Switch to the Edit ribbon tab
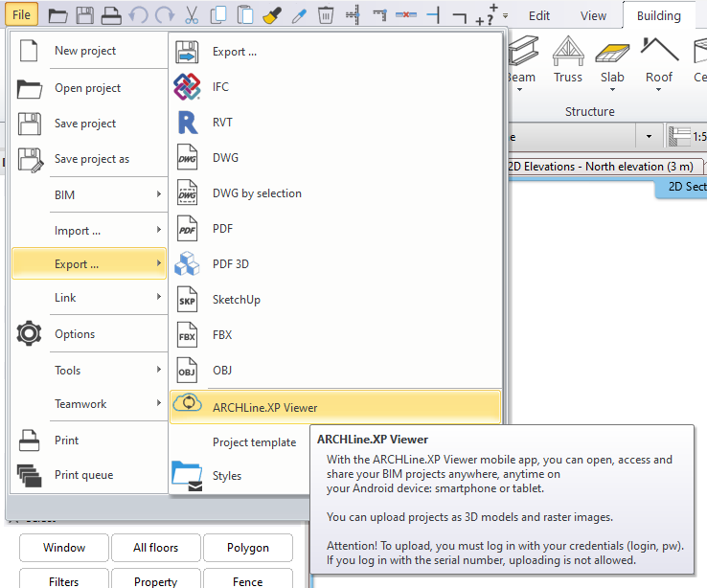 [x=539, y=15]
